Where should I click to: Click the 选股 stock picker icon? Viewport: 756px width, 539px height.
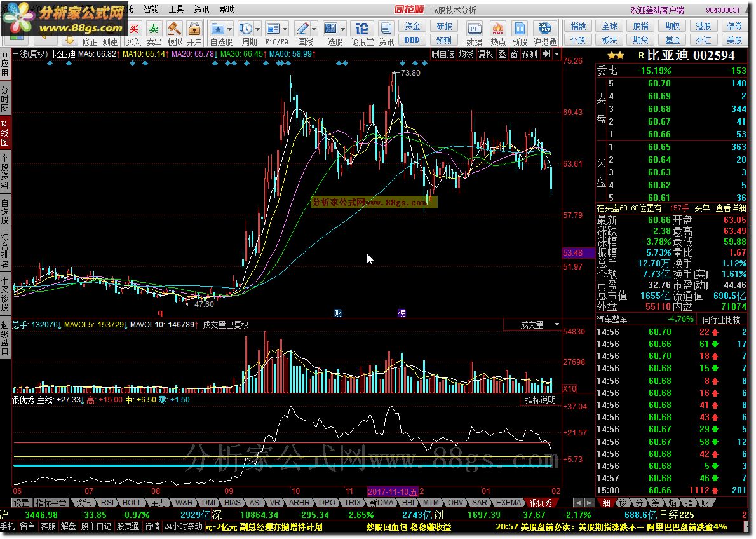331,29
